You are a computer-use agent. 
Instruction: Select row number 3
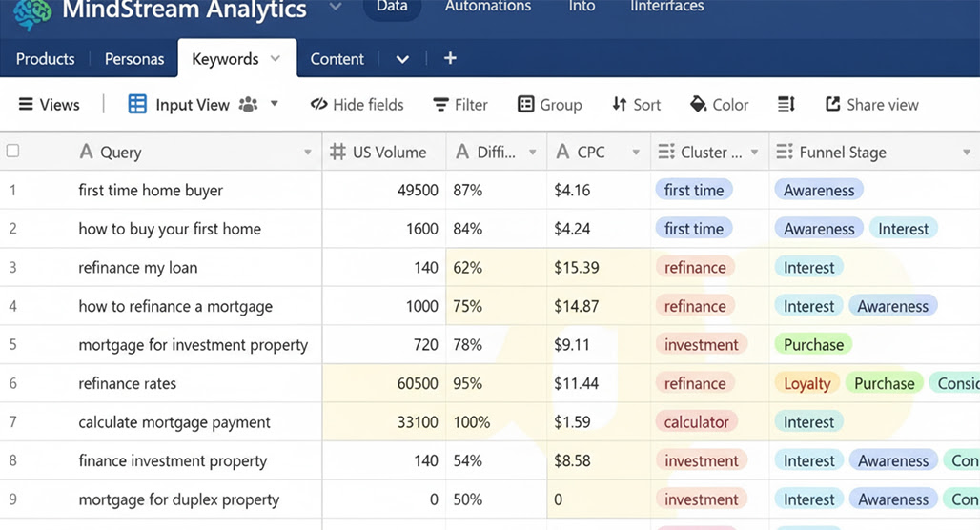(12, 268)
